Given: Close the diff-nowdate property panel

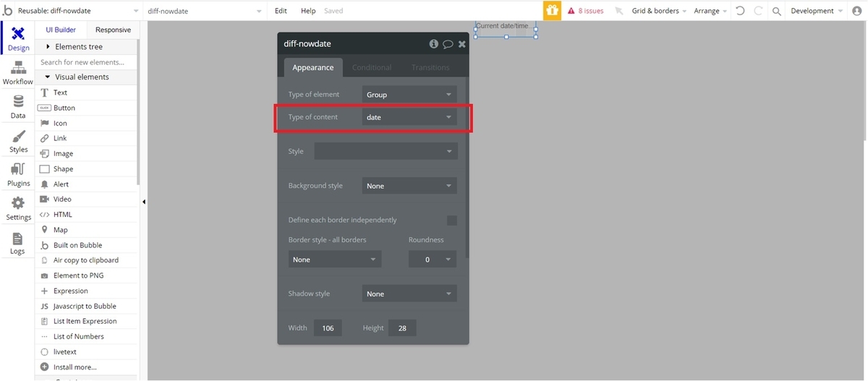Looking at the screenshot, I should 461,44.
